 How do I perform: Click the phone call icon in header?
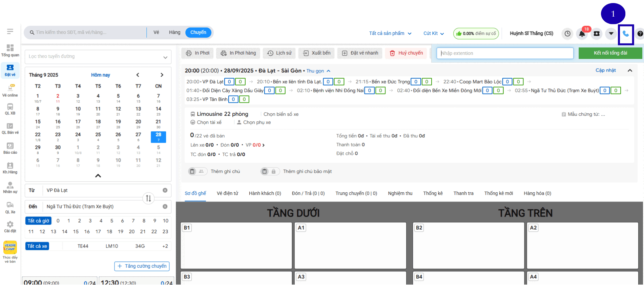point(625,34)
